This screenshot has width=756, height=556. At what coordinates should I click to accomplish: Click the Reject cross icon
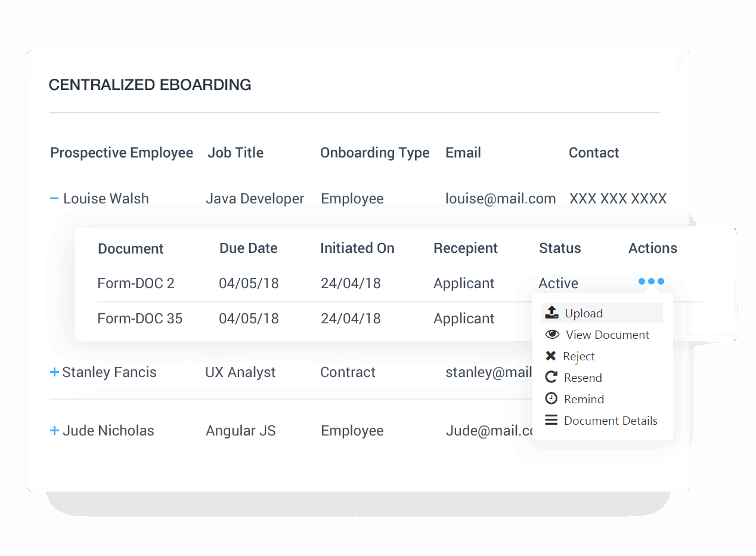pos(551,356)
